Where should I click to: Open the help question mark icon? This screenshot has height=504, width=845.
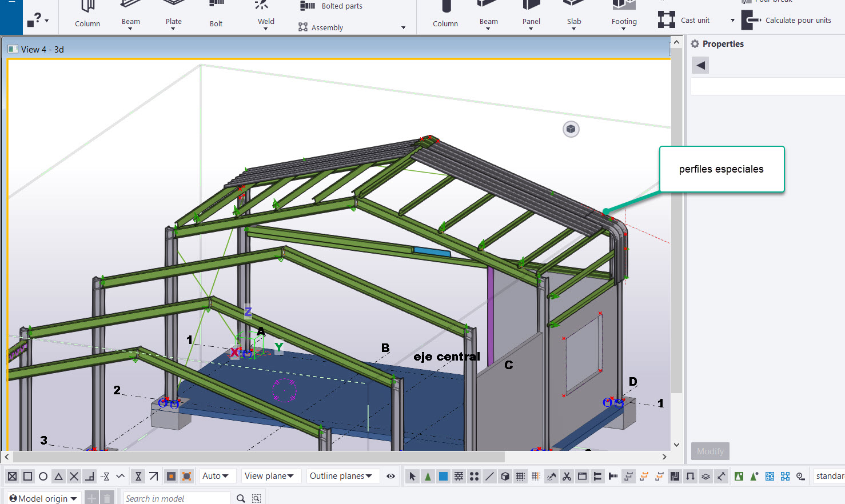click(34, 20)
